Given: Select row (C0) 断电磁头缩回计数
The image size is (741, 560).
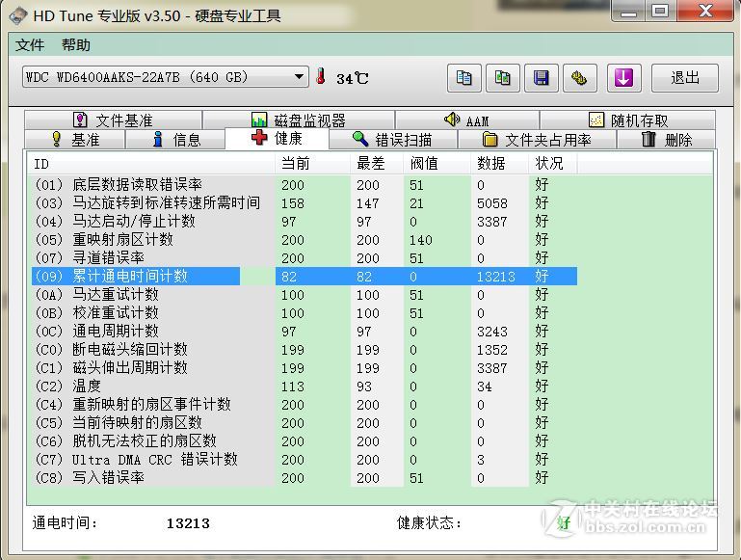Looking at the screenshot, I should point(304,350).
